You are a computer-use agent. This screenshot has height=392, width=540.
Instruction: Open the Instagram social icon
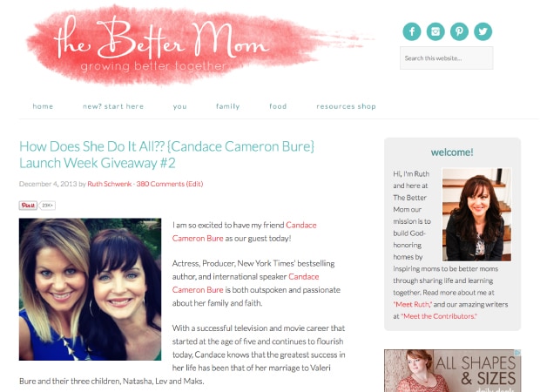tap(435, 31)
